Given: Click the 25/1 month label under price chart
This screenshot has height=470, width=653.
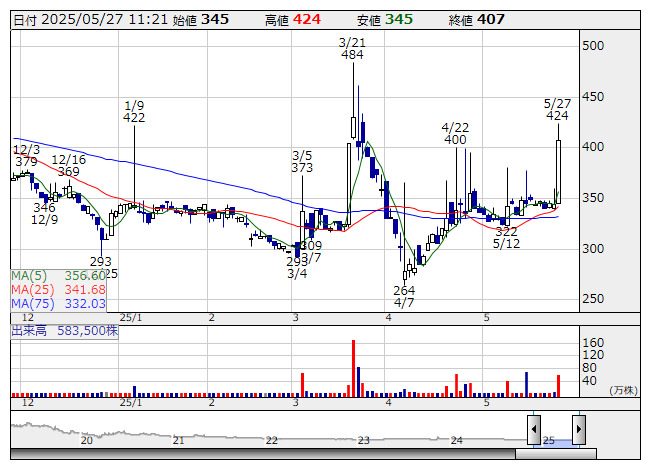Looking at the screenshot, I should pyautogui.click(x=131, y=318).
